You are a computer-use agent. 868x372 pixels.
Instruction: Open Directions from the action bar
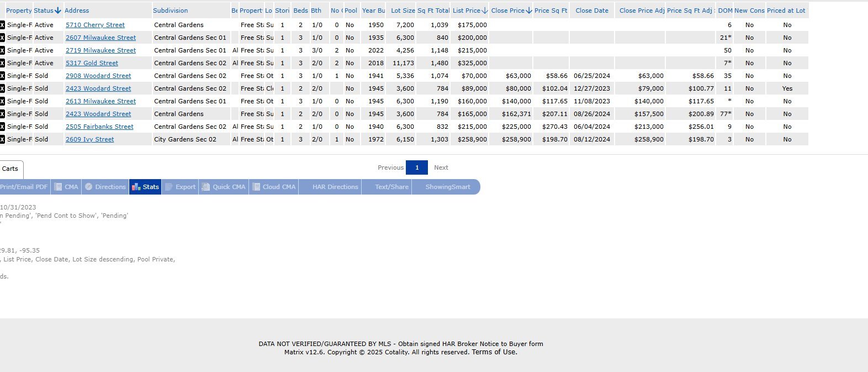tap(105, 187)
